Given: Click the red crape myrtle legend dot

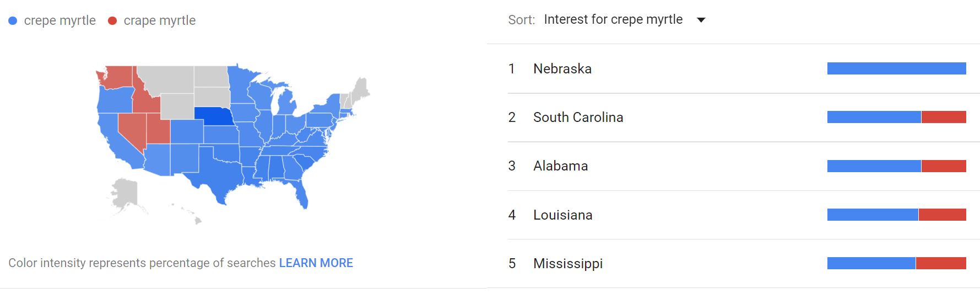Looking at the screenshot, I should pyautogui.click(x=112, y=21).
